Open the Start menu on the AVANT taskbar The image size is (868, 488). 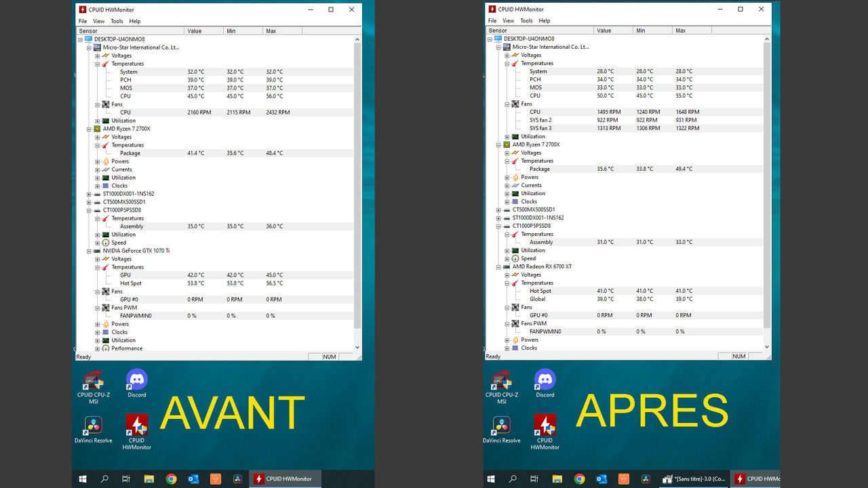[83, 479]
